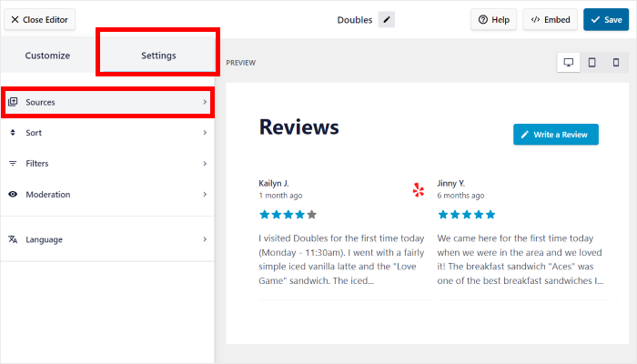Click the Moderation eye icon
637x364 pixels.
coord(13,194)
